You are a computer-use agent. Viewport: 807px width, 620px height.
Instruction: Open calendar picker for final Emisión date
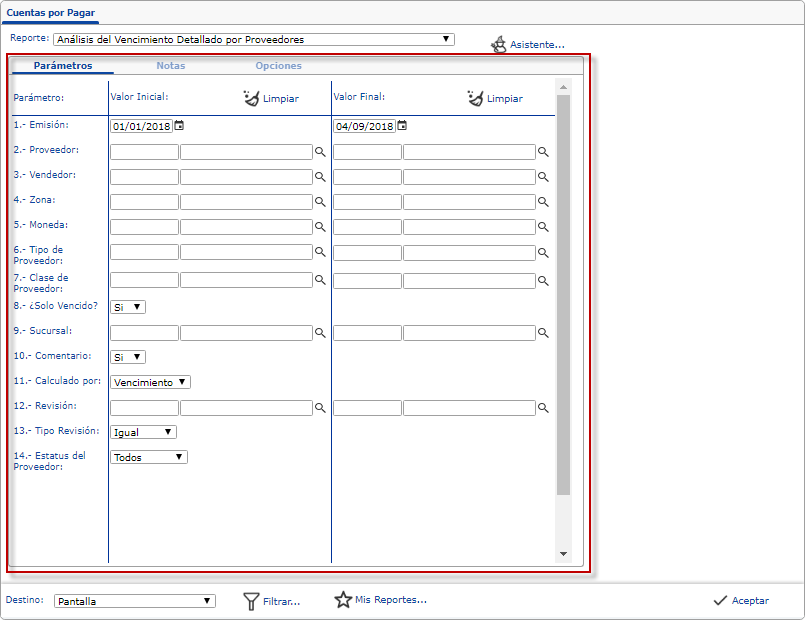pyautogui.click(x=402, y=126)
